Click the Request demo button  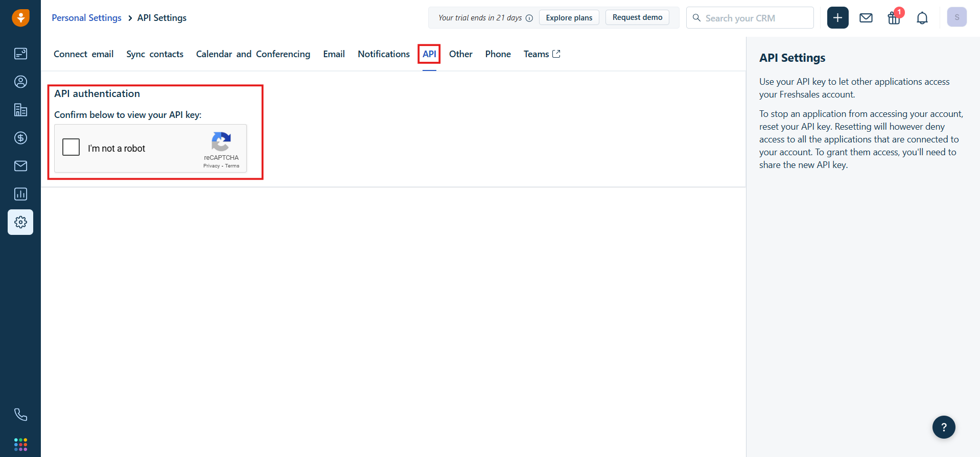(x=637, y=17)
